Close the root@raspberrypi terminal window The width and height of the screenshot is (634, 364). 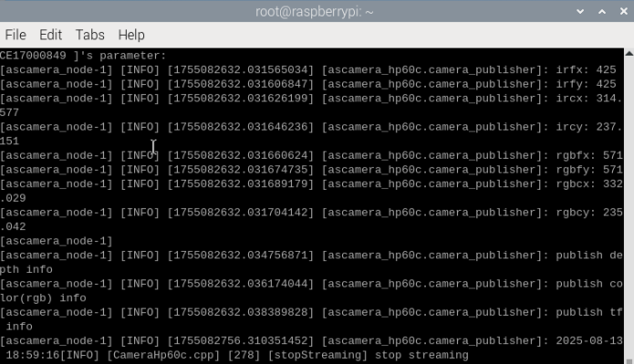[x=623, y=11]
